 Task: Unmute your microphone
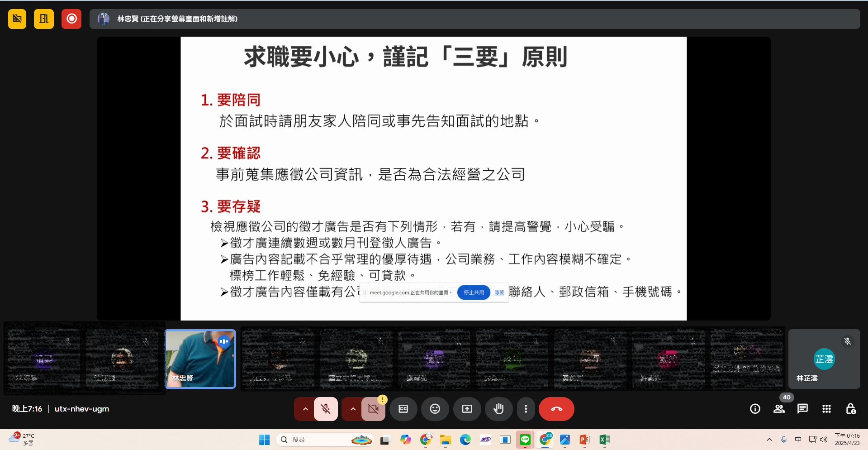pyautogui.click(x=326, y=409)
